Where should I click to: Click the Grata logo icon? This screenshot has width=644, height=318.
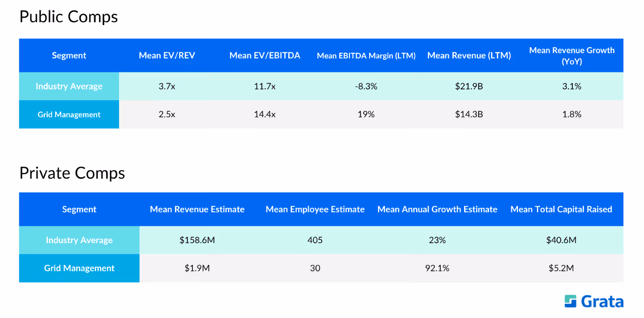coord(570,301)
